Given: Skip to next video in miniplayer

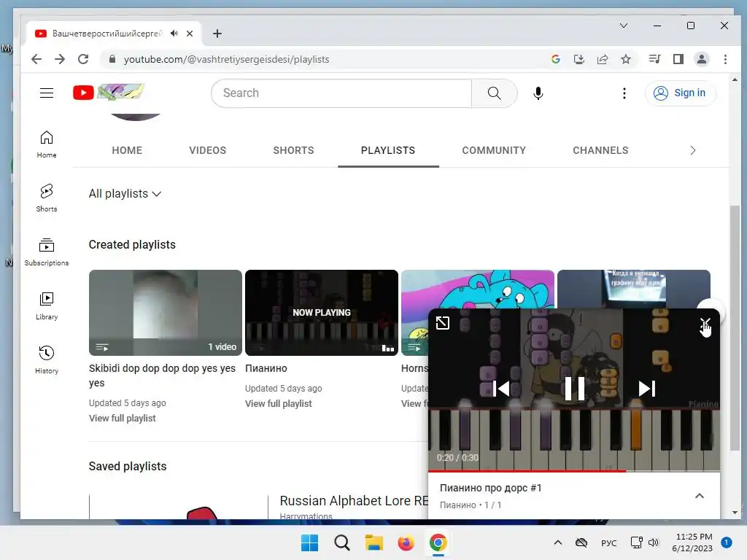Looking at the screenshot, I should 648,389.
